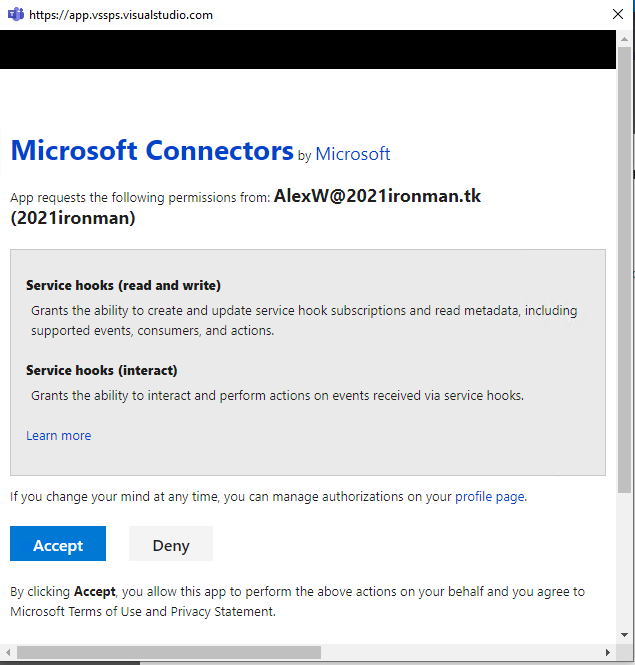Screen dimensions: 635x665
Task: Click the horizontal scrollbar left arrow
Action: click(x=8, y=652)
